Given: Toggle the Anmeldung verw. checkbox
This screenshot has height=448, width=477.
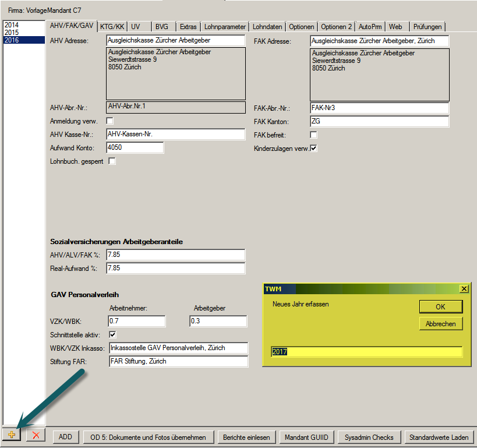Looking at the screenshot, I should click(x=109, y=121).
